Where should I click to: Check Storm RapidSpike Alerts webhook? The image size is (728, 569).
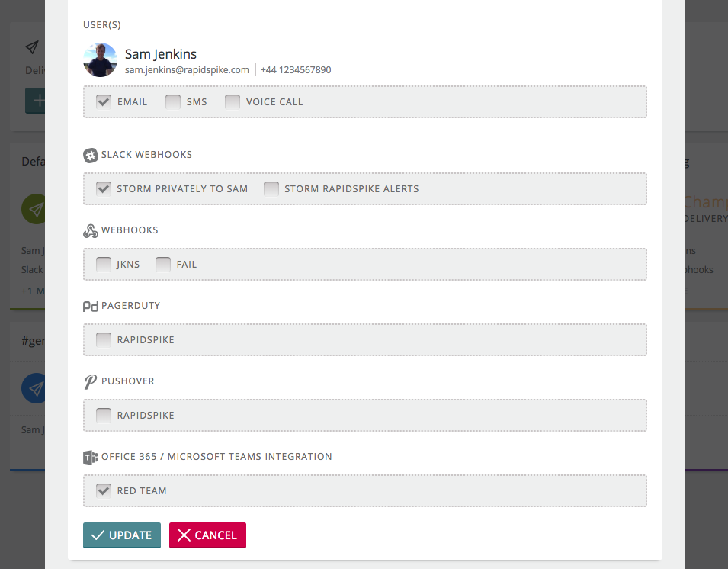tap(271, 188)
